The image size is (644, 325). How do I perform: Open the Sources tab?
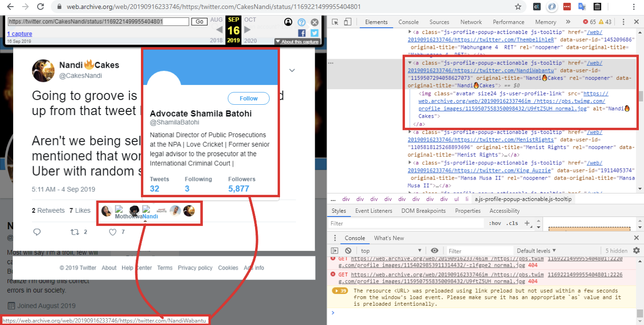pyautogui.click(x=439, y=22)
